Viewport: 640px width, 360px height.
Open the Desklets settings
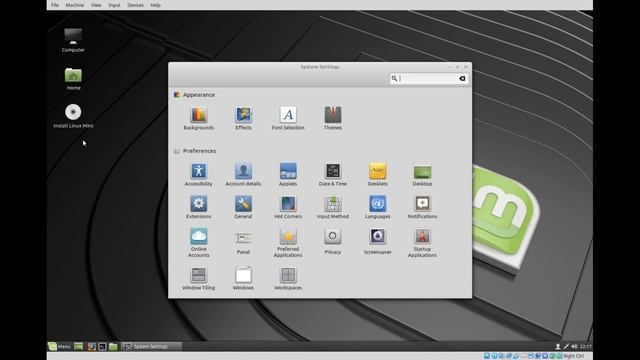tap(378, 175)
